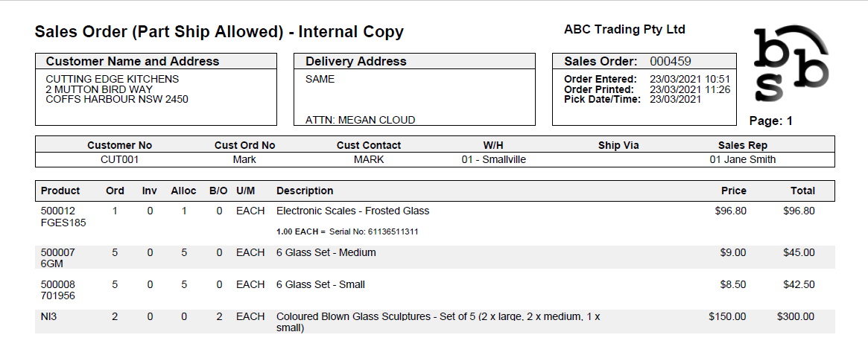Select product code 500012 row

click(x=58, y=211)
